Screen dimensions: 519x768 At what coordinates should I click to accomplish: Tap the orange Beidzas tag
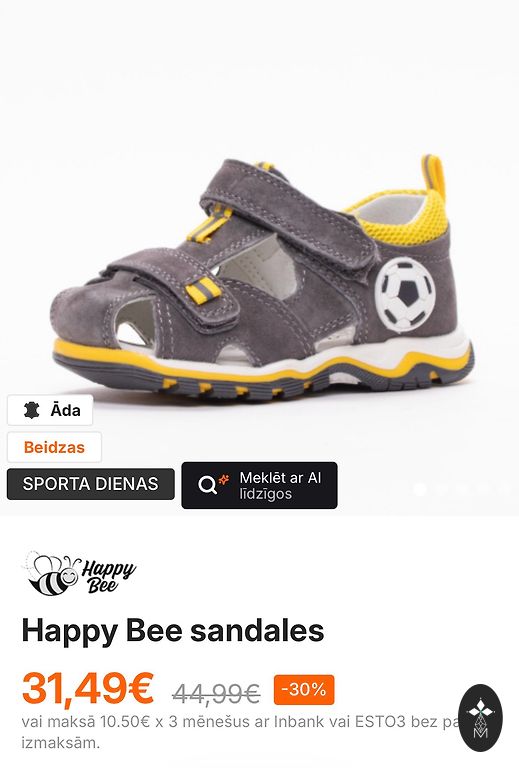coord(54,447)
